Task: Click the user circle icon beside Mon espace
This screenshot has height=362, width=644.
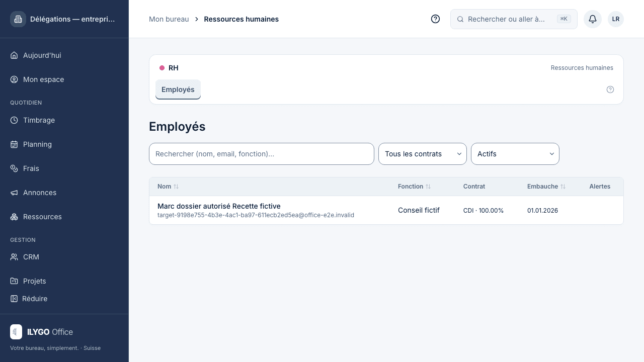Action: [14, 79]
